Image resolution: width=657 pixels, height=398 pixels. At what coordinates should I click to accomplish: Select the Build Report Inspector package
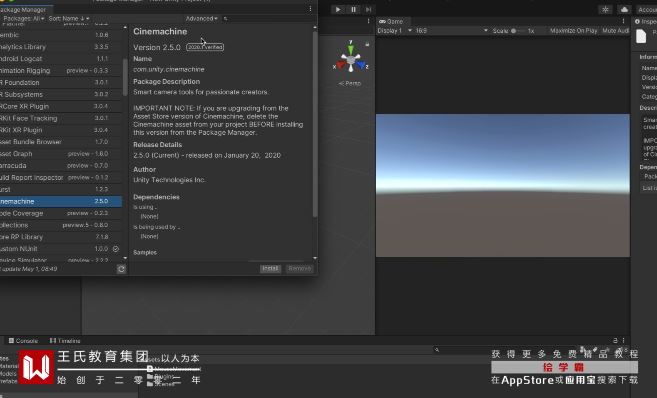tap(61, 178)
